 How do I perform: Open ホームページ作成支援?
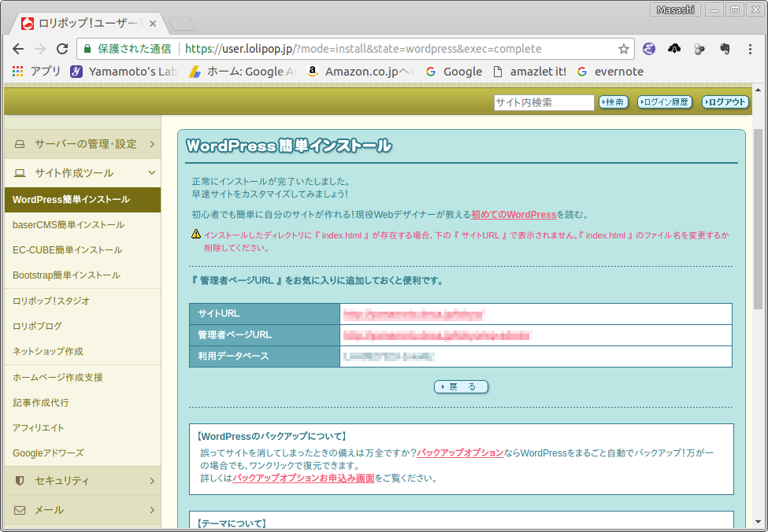(x=58, y=377)
